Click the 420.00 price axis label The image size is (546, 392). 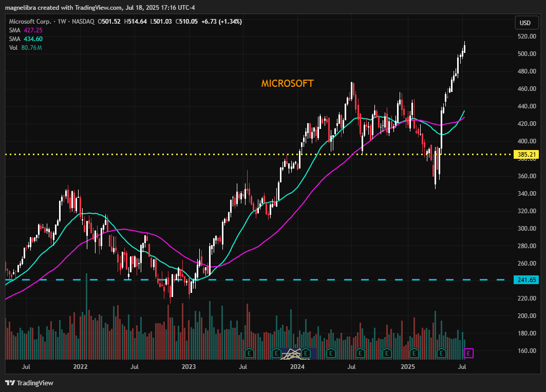(x=526, y=124)
